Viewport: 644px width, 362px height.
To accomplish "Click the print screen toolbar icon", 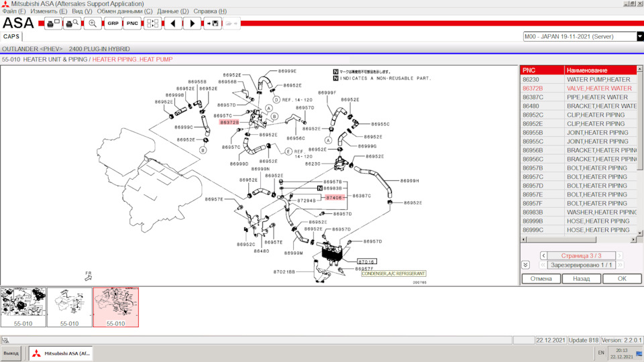I will coord(54,23).
